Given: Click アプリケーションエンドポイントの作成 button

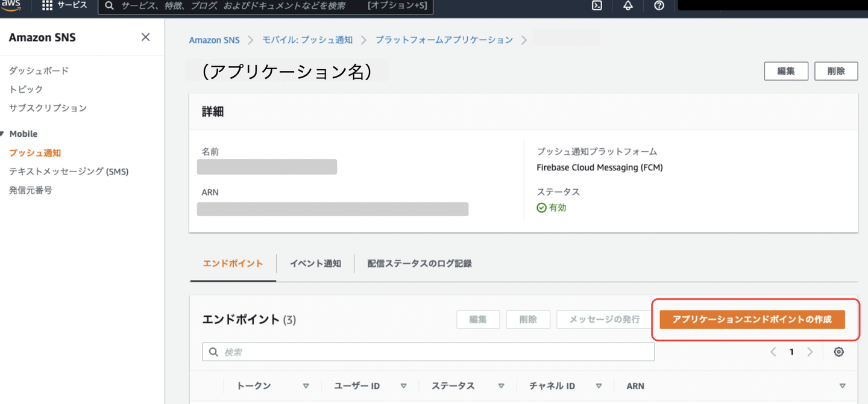Looking at the screenshot, I should pyautogui.click(x=752, y=320).
